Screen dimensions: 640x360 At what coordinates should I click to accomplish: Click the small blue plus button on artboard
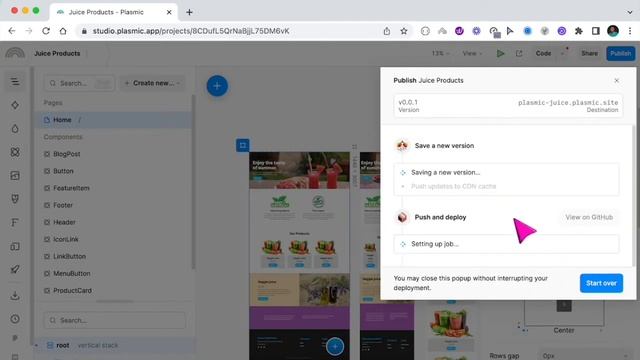tap(335, 347)
